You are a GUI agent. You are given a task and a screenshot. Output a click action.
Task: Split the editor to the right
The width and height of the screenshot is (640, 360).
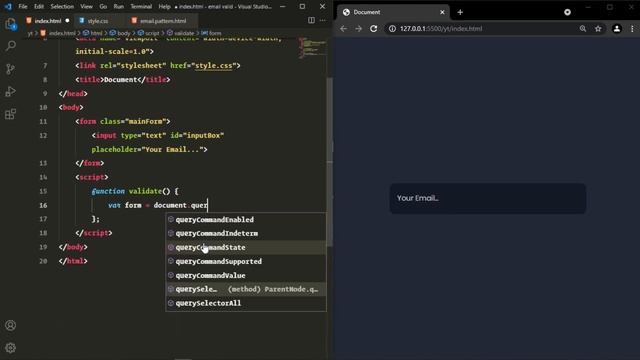click(311, 20)
